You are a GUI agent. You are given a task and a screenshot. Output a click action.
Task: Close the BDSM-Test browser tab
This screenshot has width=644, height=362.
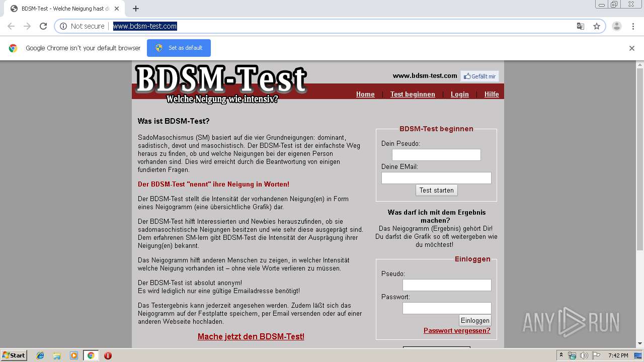coord(117,9)
